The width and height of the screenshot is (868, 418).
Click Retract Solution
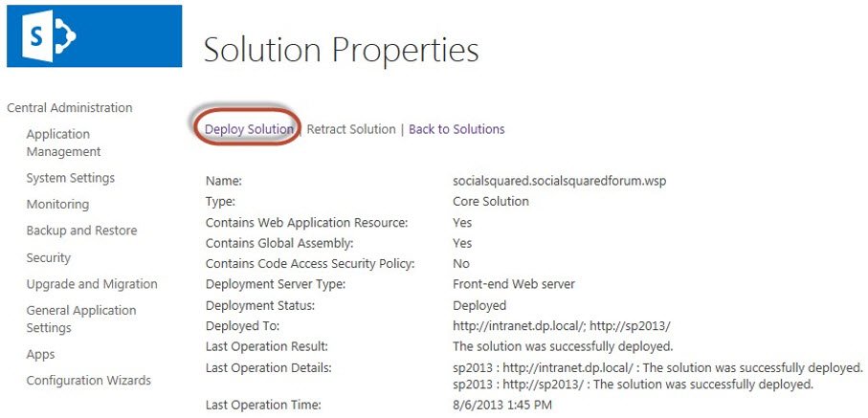[350, 129]
